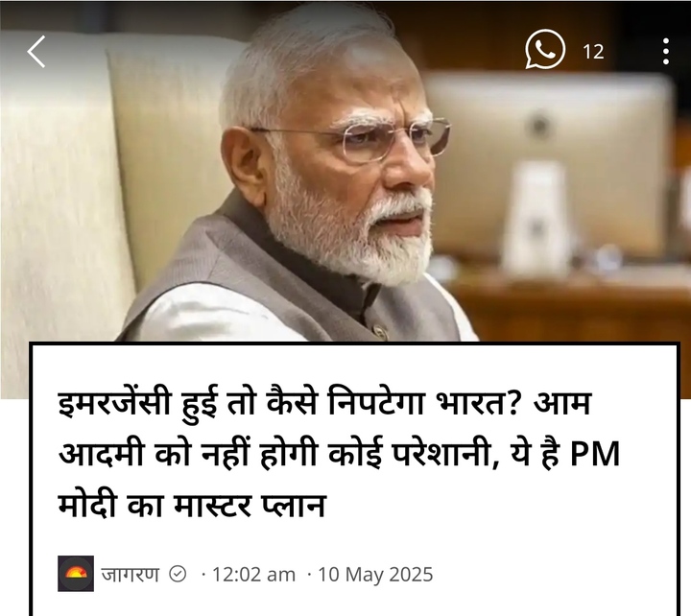Open the three-dot overflow menu
Image resolution: width=691 pixels, height=616 pixels.
[x=666, y=52]
